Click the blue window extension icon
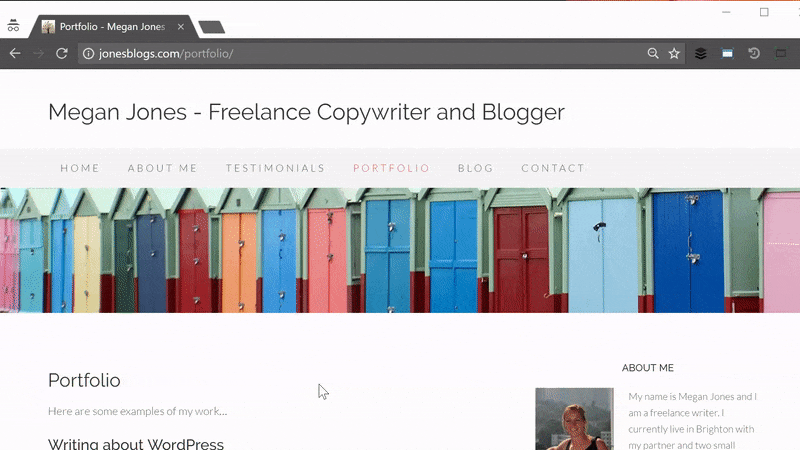 coord(727,53)
